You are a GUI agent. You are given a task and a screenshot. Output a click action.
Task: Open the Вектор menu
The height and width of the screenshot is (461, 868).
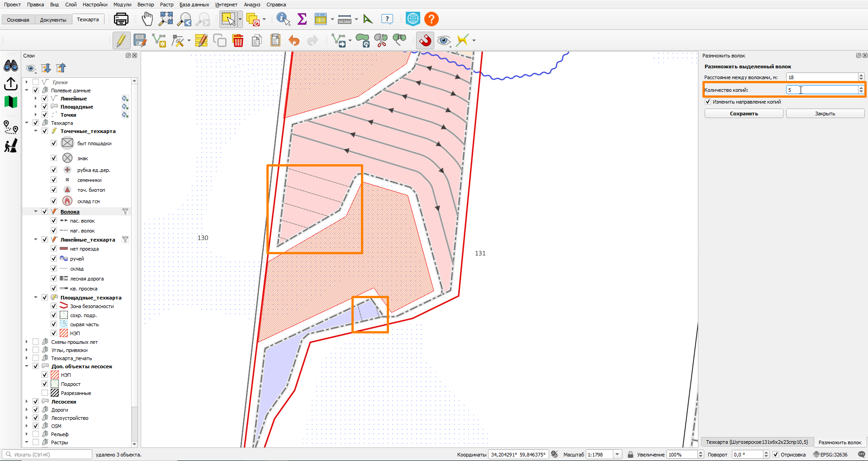point(146,5)
